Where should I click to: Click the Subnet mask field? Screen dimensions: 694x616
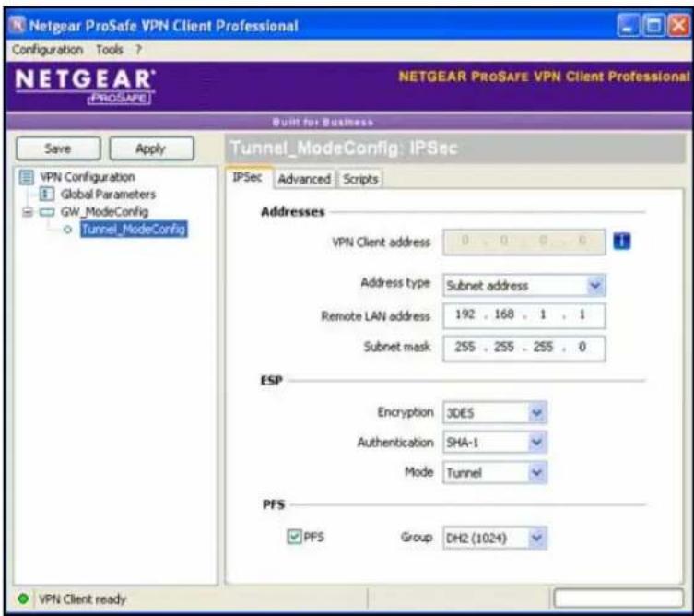(524, 348)
